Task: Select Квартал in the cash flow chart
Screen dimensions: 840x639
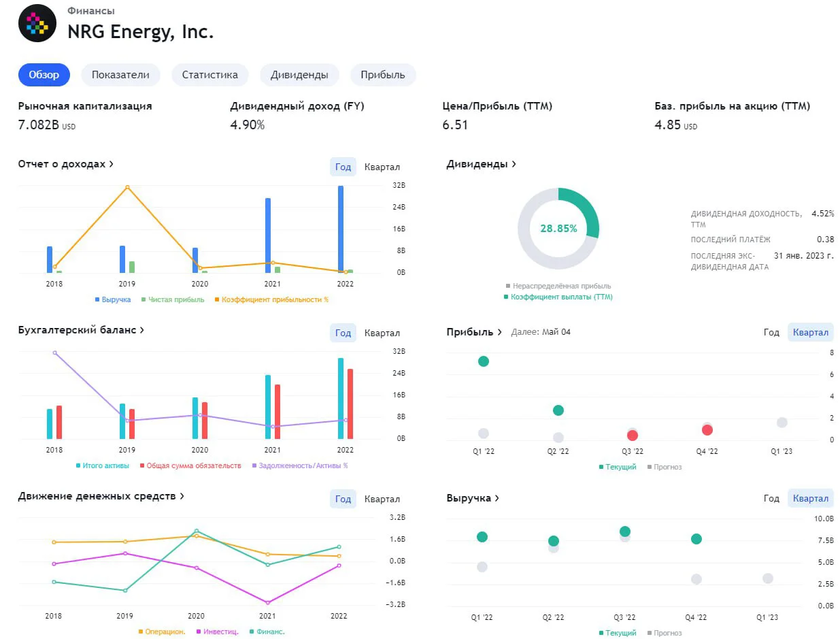Action: (382, 499)
